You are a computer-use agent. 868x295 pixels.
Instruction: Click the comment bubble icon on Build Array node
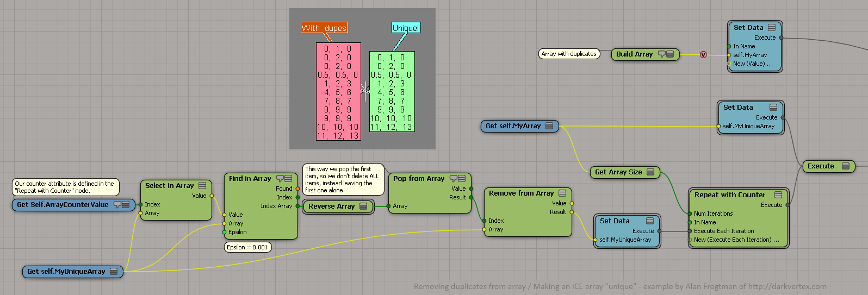[x=661, y=54]
